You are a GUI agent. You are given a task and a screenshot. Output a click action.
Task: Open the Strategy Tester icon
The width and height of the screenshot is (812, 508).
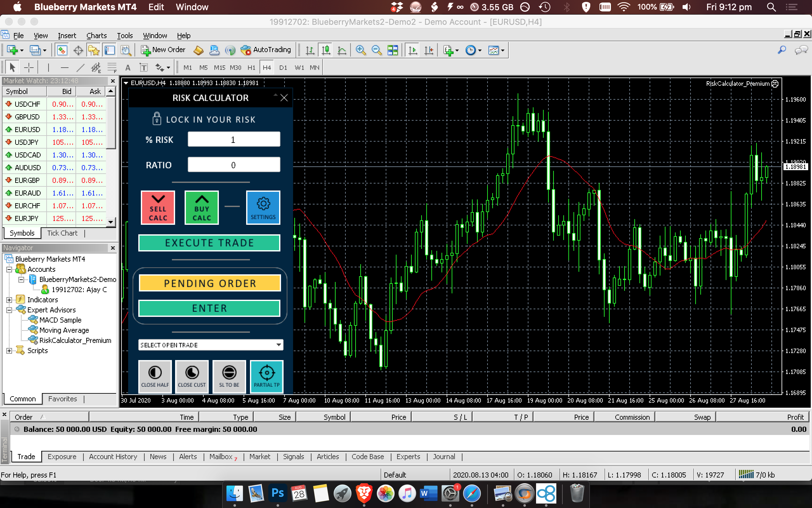126,50
